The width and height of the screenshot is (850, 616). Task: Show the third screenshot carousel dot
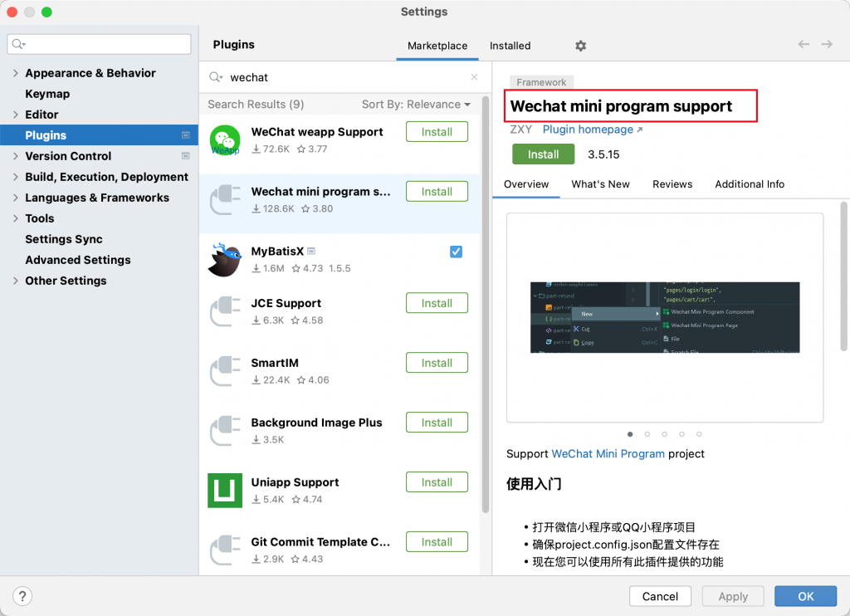(x=665, y=434)
